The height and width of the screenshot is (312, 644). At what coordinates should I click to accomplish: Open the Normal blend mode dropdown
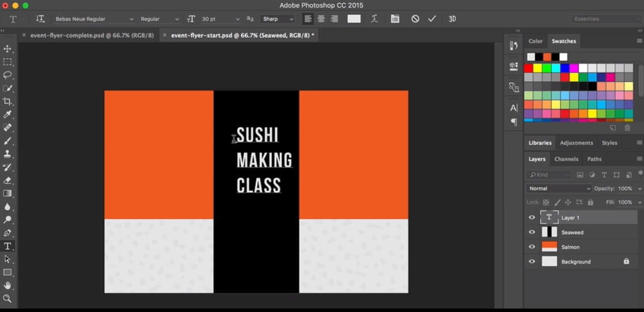pyautogui.click(x=559, y=188)
